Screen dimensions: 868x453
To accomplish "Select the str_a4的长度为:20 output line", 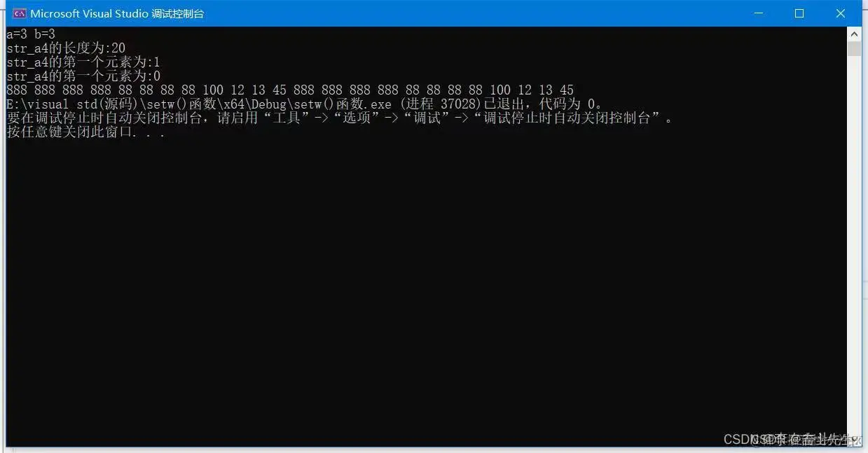I will (66, 48).
